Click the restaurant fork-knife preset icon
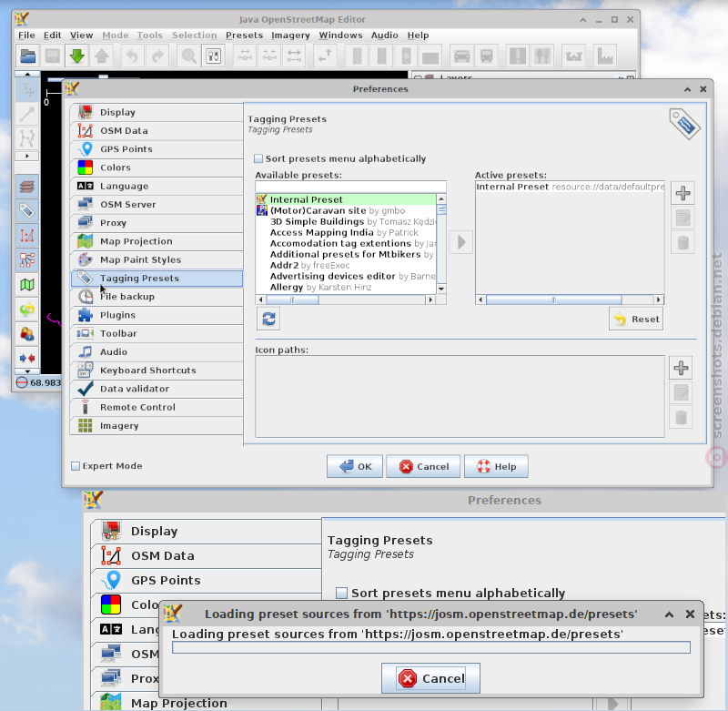The width and height of the screenshot is (728, 711). point(542,56)
